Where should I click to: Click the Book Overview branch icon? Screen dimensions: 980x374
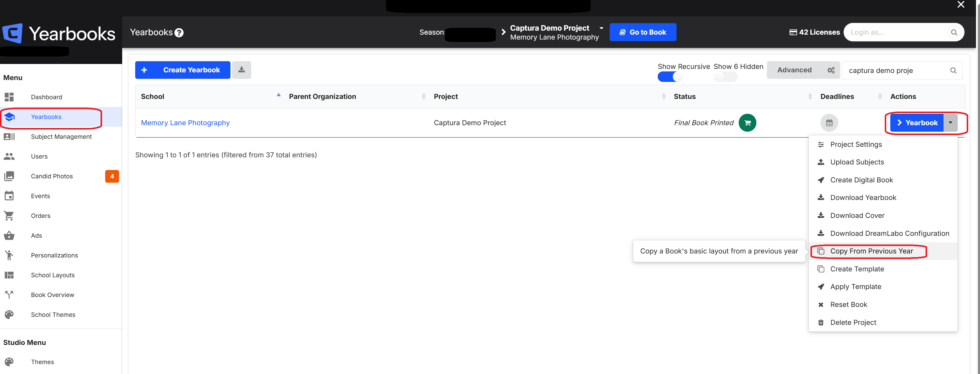pos(9,295)
